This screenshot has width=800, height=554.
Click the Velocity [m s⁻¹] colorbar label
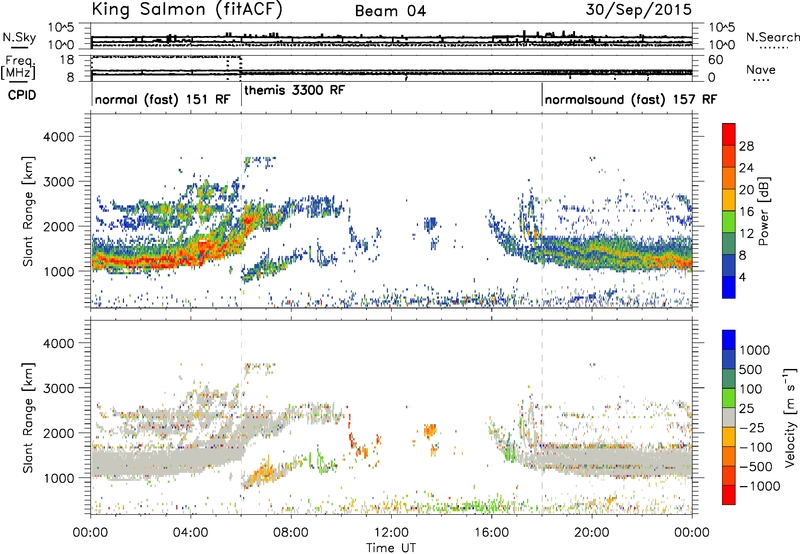(x=790, y=417)
